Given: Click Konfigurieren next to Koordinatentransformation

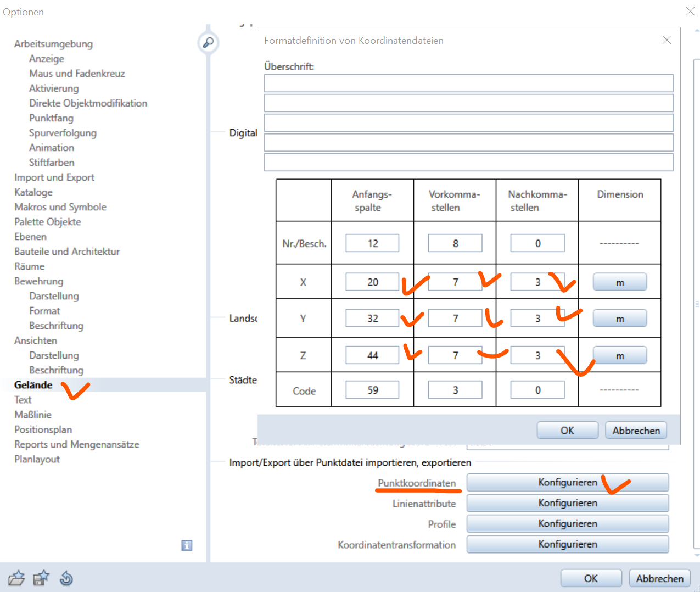Looking at the screenshot, I should pos(567,544).
